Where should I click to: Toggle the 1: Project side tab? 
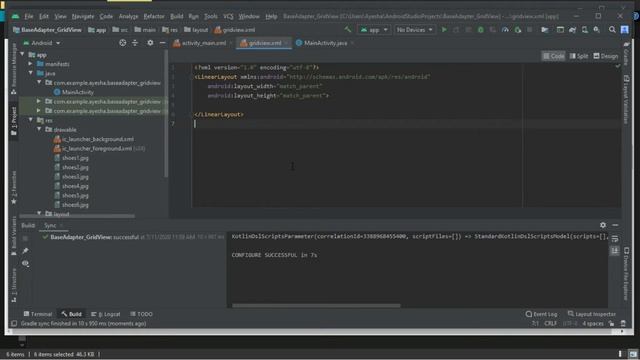pos(13,122)
